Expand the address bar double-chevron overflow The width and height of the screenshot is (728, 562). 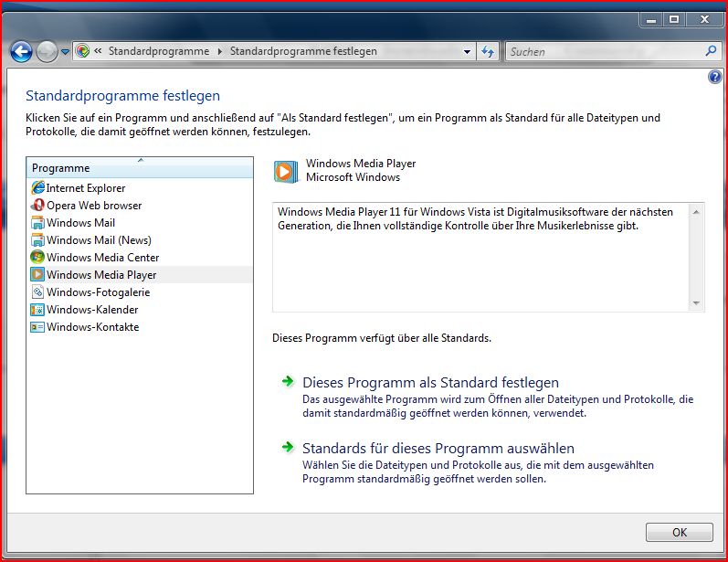tap(98, 50)
